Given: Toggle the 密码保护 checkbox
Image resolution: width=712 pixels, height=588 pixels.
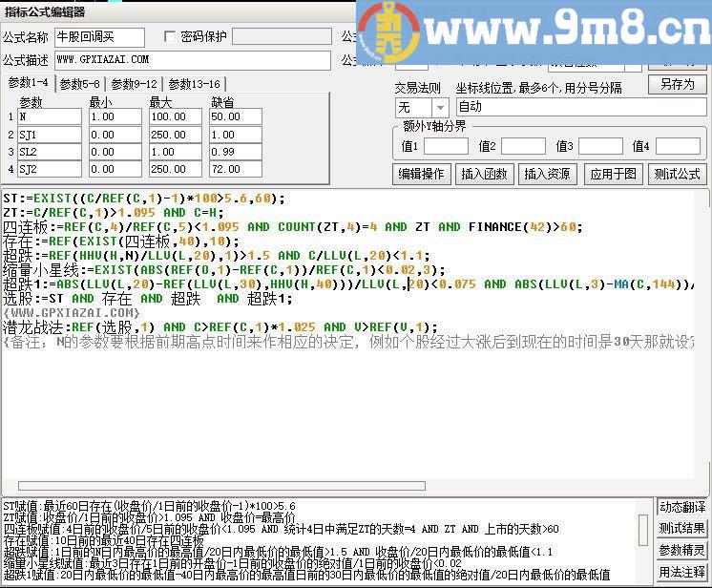Looking at the screenshot, I should [x=169, y=37].
